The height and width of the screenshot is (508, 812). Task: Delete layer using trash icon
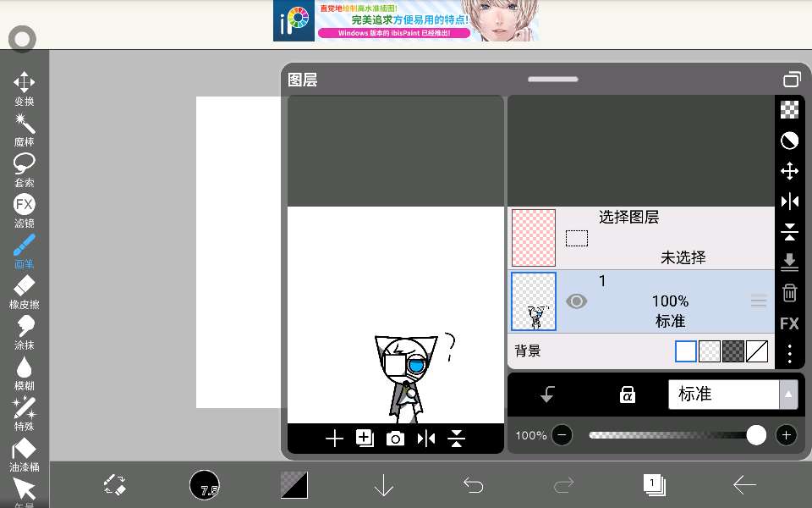[789, 293]
